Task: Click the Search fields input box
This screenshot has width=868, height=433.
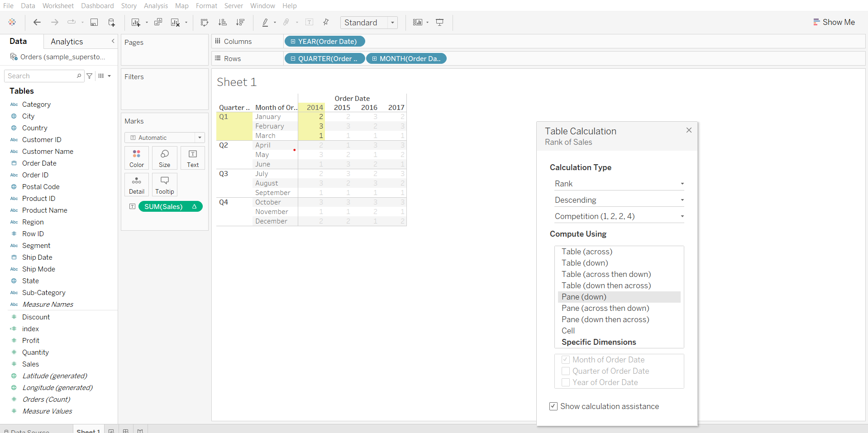Action: pyautogui.click(x=41, y=76)
